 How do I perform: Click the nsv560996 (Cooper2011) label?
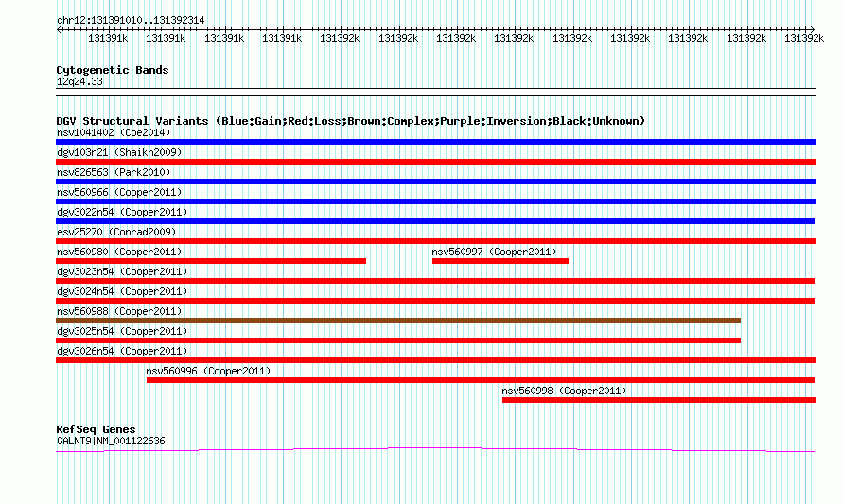pyautogui.click(x=208, y=371)
